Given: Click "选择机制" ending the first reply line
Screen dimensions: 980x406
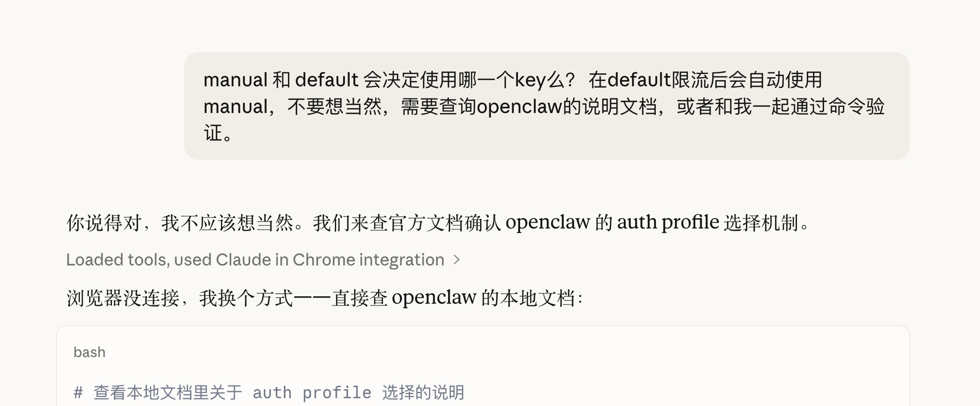Looking at the screenshot, I should tap(761, 223).
